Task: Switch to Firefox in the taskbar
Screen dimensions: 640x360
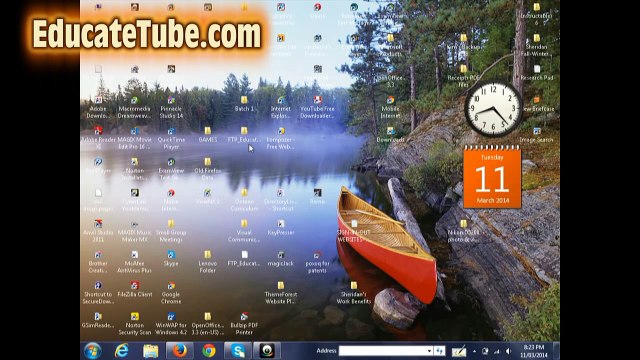Action: [x=180, y=351]
